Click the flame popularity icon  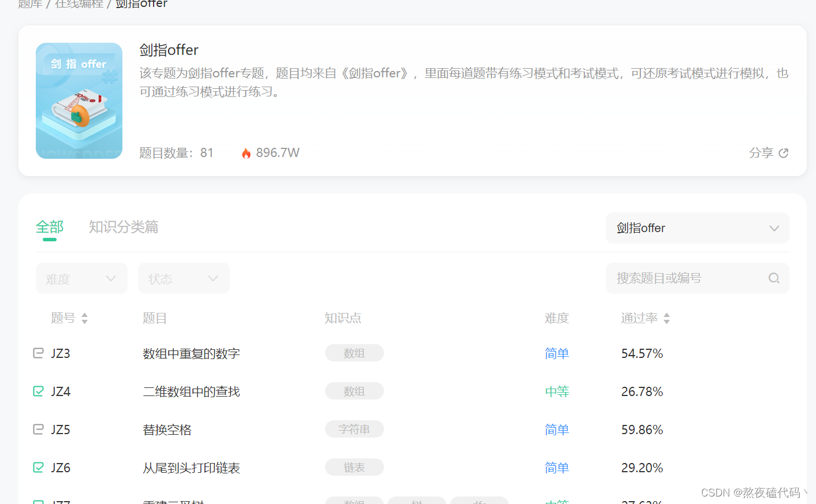pos(246,153)
